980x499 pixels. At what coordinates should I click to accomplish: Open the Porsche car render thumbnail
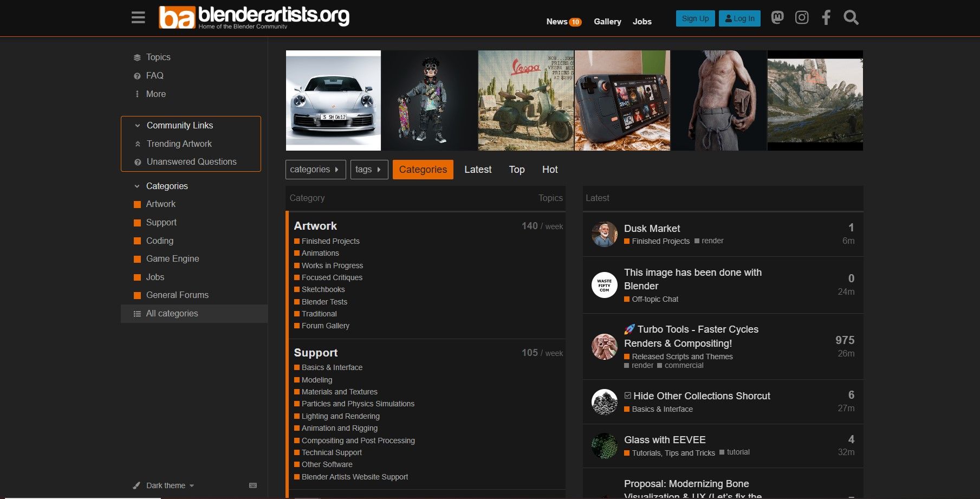333,100
